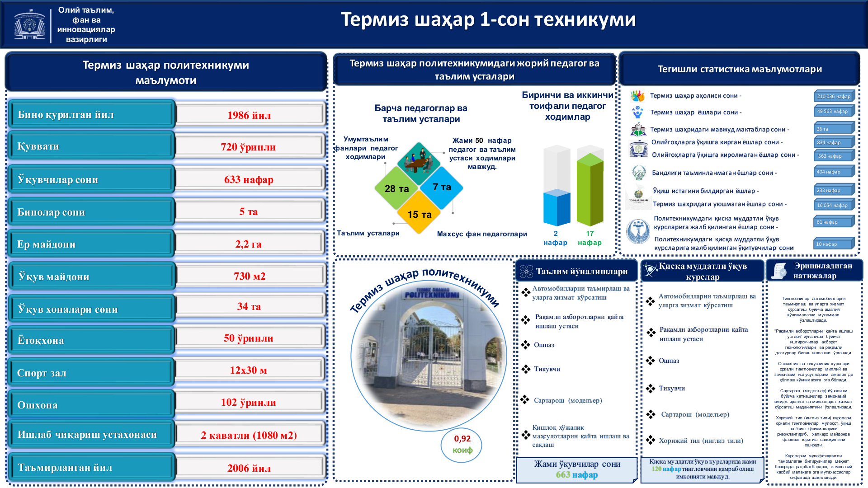Click the Қуввати label
This screenshot has width=868, height=488.
(x=91, y=146)
